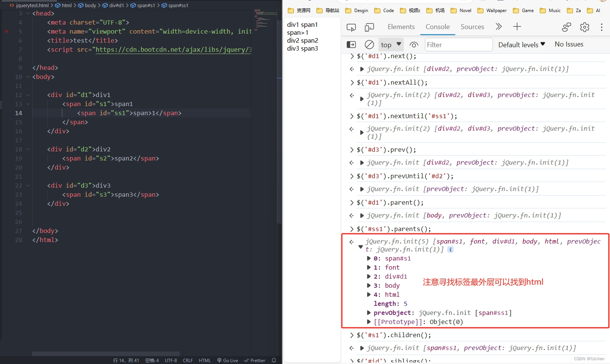Click the line and column indicator 行 14
610x364 pixels.
(x=126, y=360)
